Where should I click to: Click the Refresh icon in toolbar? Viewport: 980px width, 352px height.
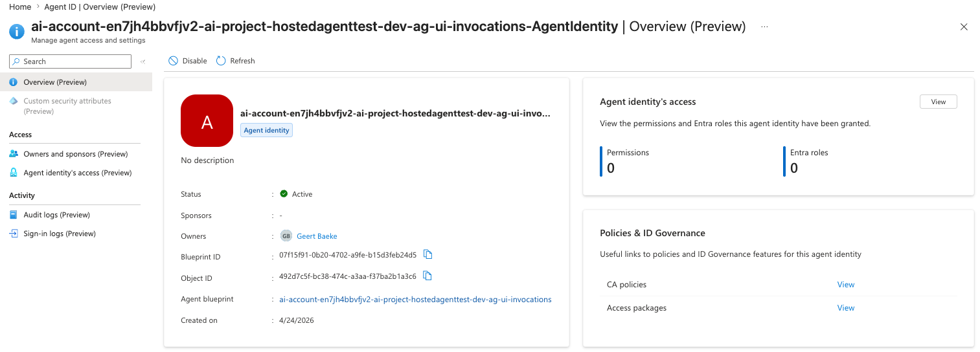pyautogui.click(x=221, y=61)
